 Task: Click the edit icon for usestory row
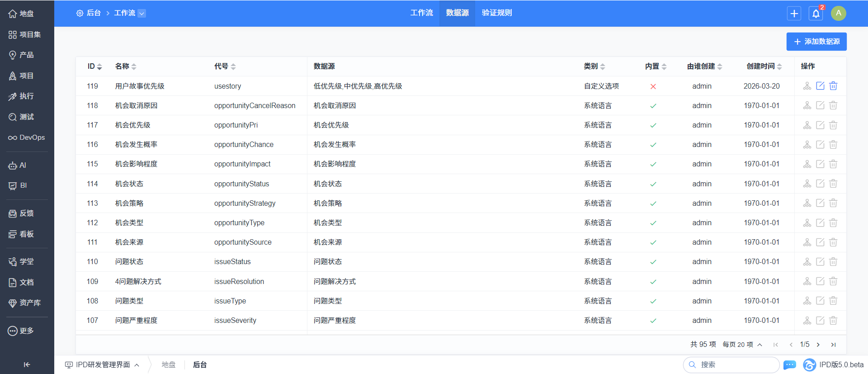tap(820, 86)
